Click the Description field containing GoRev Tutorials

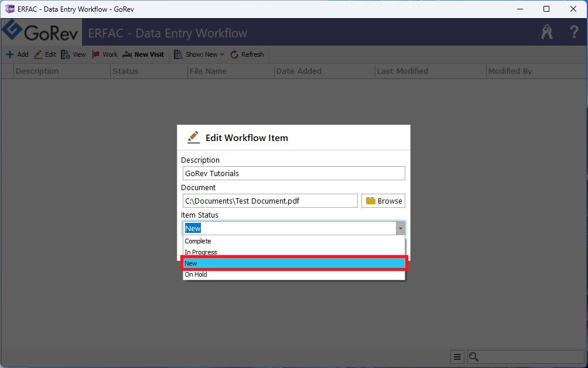[x=294, y=173]
